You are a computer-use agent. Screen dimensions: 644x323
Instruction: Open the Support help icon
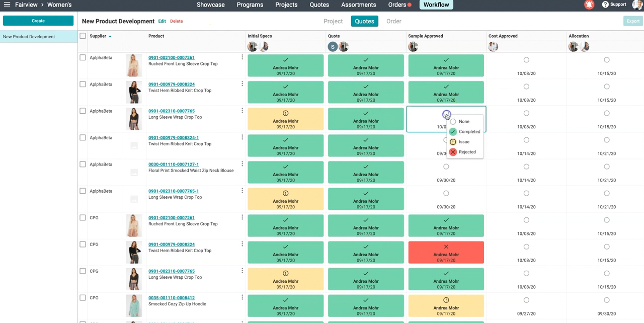605,5
